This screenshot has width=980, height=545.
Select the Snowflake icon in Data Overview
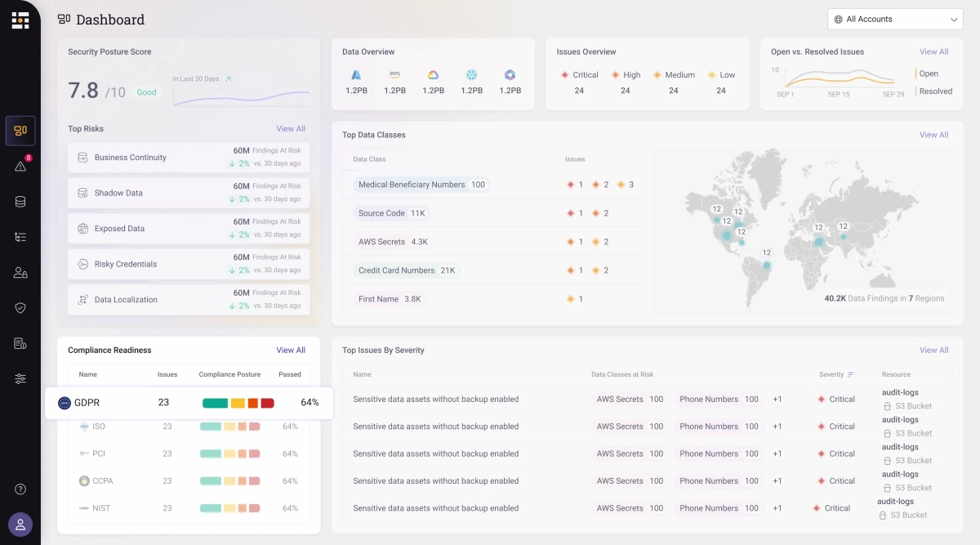point(471,75)
